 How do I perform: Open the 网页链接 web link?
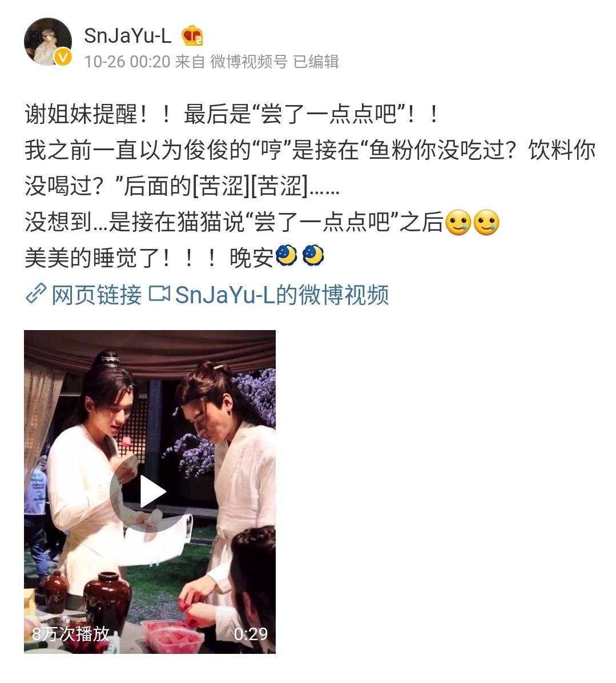pyautogui.click(x=96, y=295)
